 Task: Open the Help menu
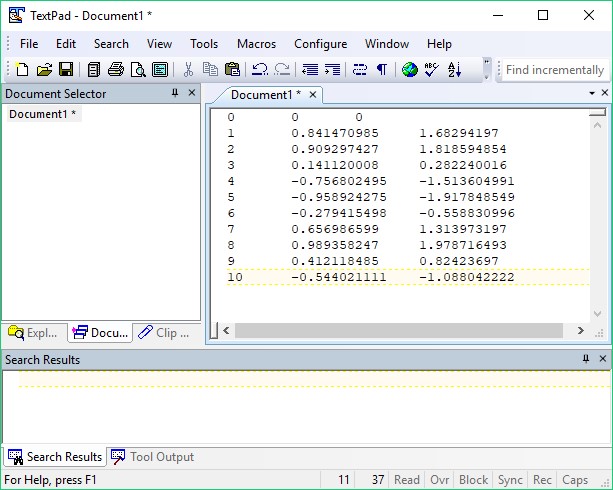point(439,44)
